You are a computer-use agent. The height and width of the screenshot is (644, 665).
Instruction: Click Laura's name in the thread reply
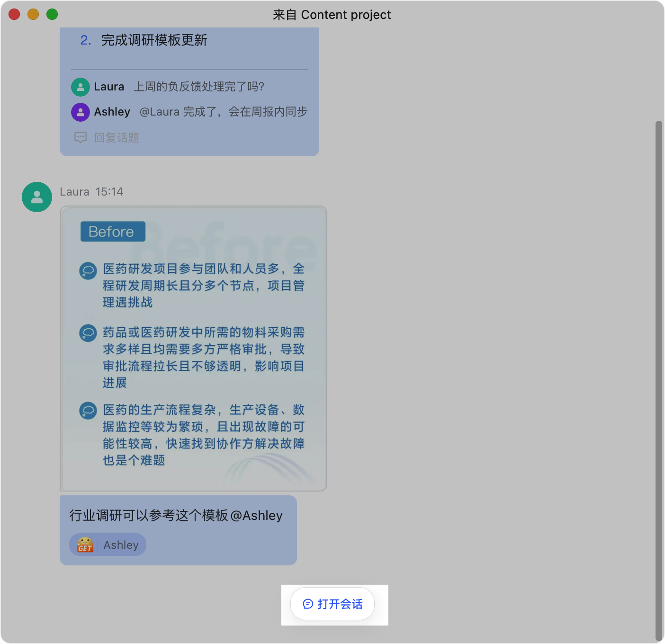click(109, 87)
